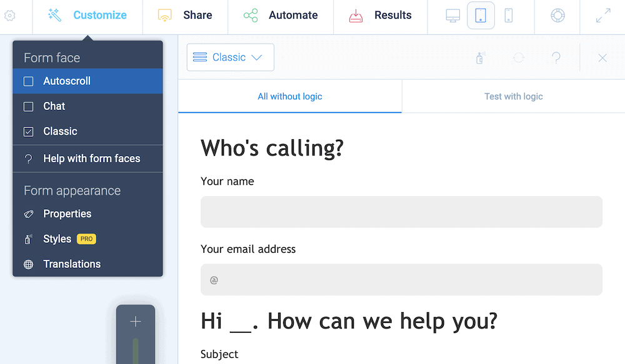This screenshot has height=364, width=625.
Task: Switch preview to desktop view
Action: click(x=452, y=16)
